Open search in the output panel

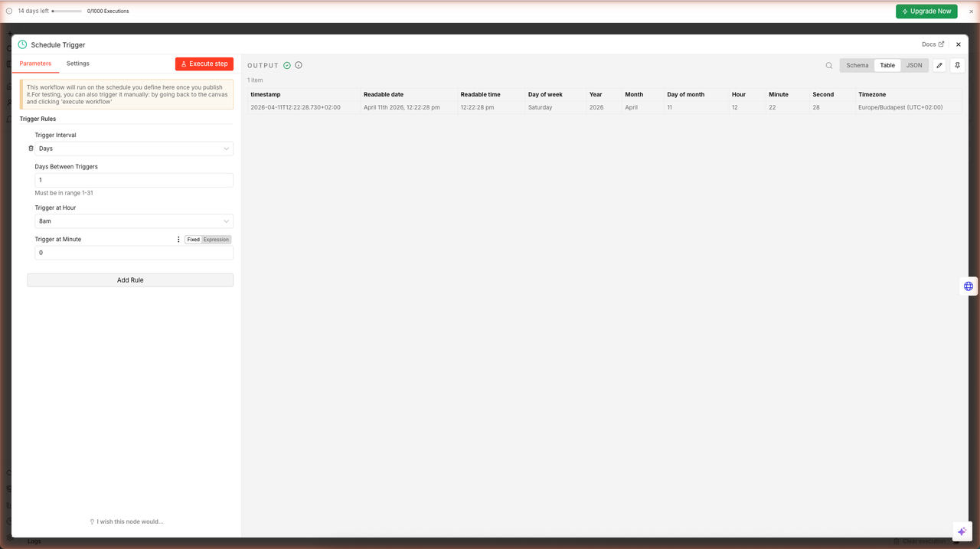coord(828,66)
